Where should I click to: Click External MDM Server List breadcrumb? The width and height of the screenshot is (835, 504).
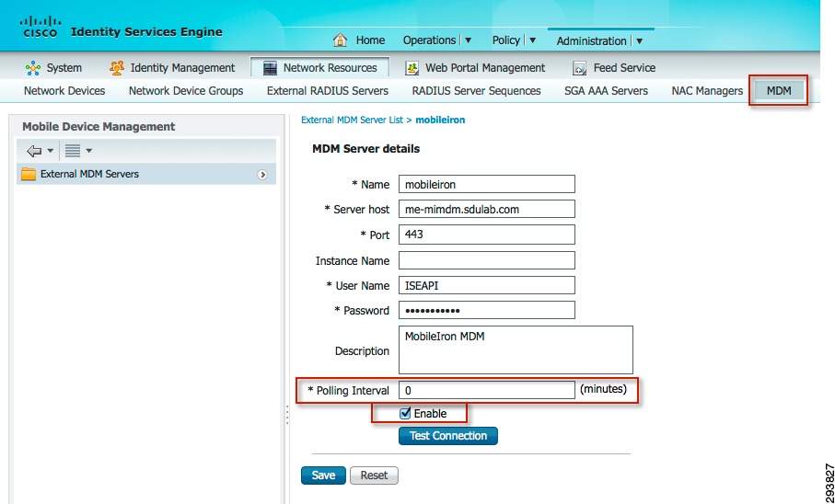click(352, 120)
